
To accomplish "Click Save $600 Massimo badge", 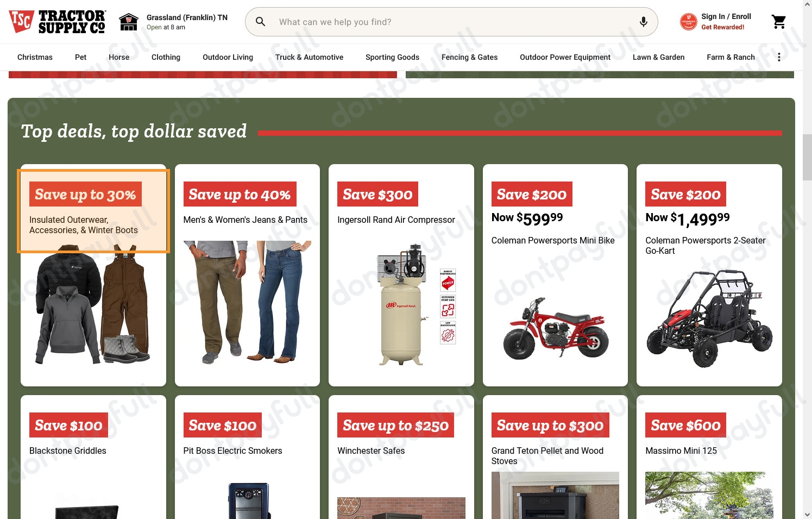I will [x=685, y=425].
